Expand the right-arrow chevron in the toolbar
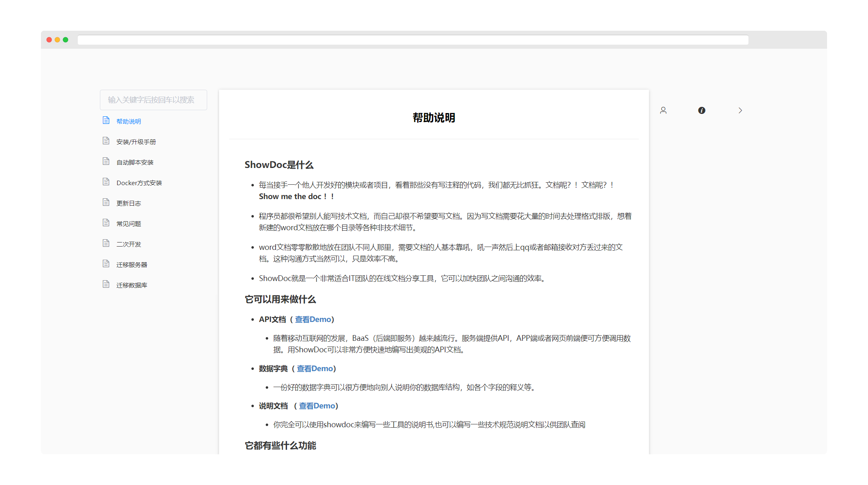 coord(740,110)
